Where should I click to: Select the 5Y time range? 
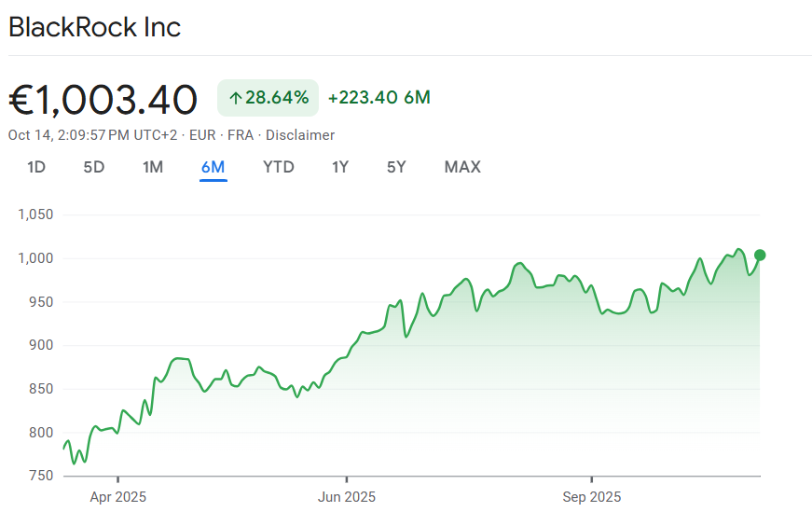point(396,167)
